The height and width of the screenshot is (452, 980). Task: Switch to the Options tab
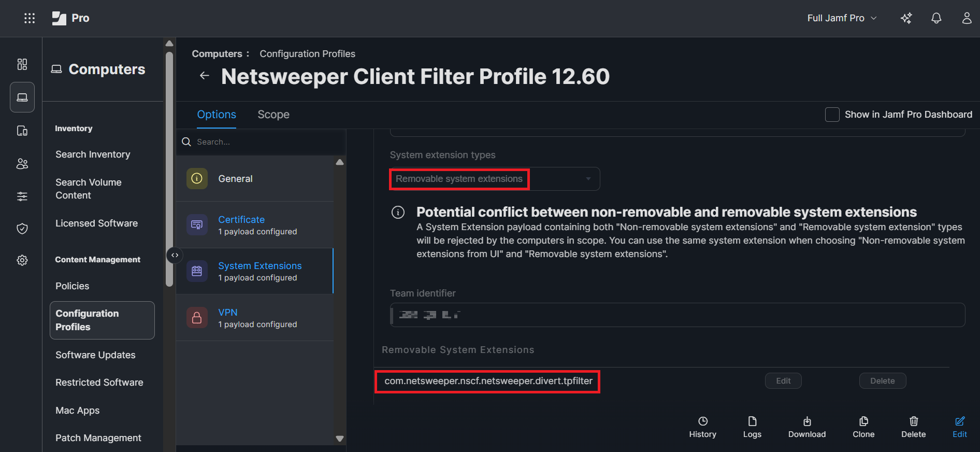point(217,115)
